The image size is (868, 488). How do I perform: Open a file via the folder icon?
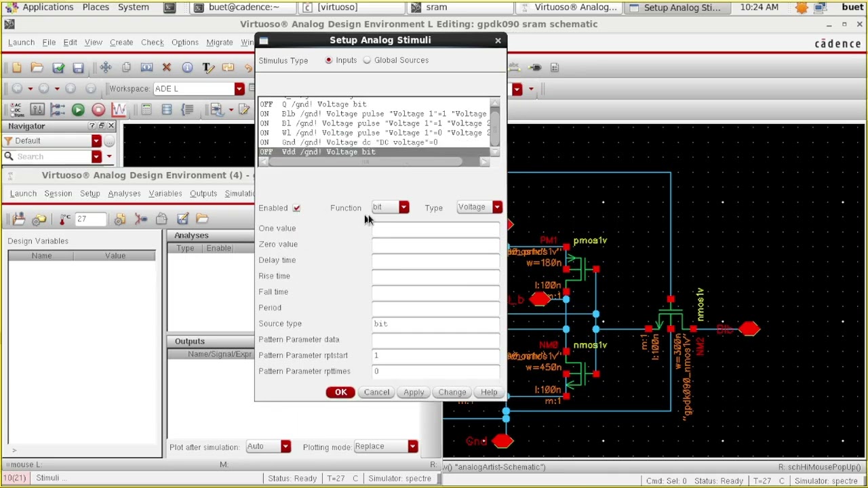click(37, 68)
